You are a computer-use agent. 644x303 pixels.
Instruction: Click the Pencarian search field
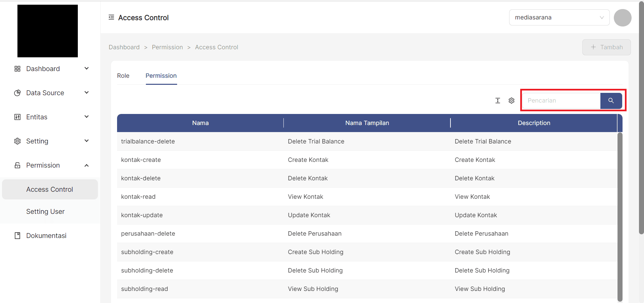pos(561,101)
